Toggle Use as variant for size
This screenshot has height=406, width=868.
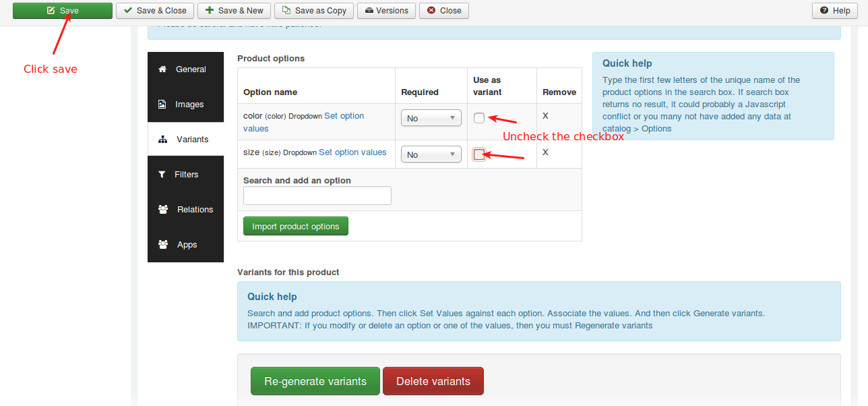(479, 154)
